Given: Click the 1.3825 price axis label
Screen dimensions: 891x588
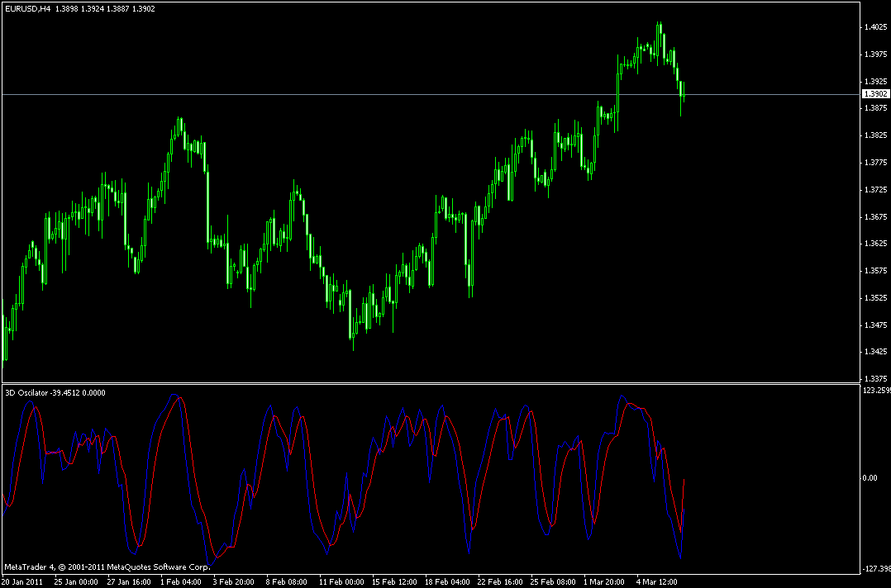Looking at the screenshot, I should click(875, 135).
